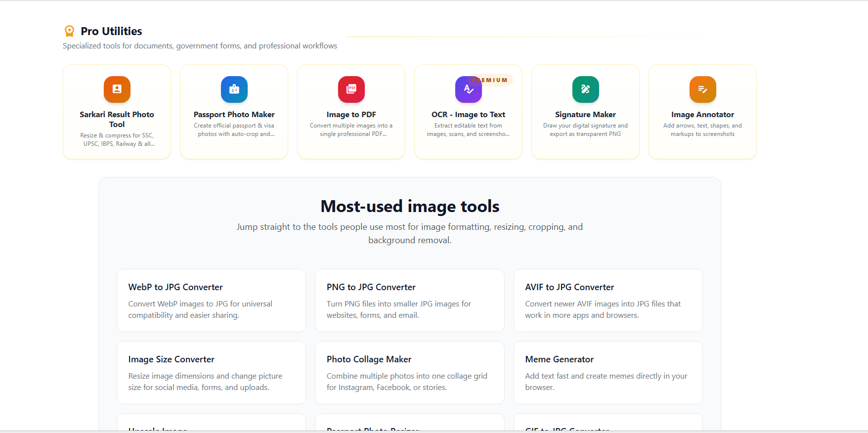Open the Meme Generator card

point(608,373)
